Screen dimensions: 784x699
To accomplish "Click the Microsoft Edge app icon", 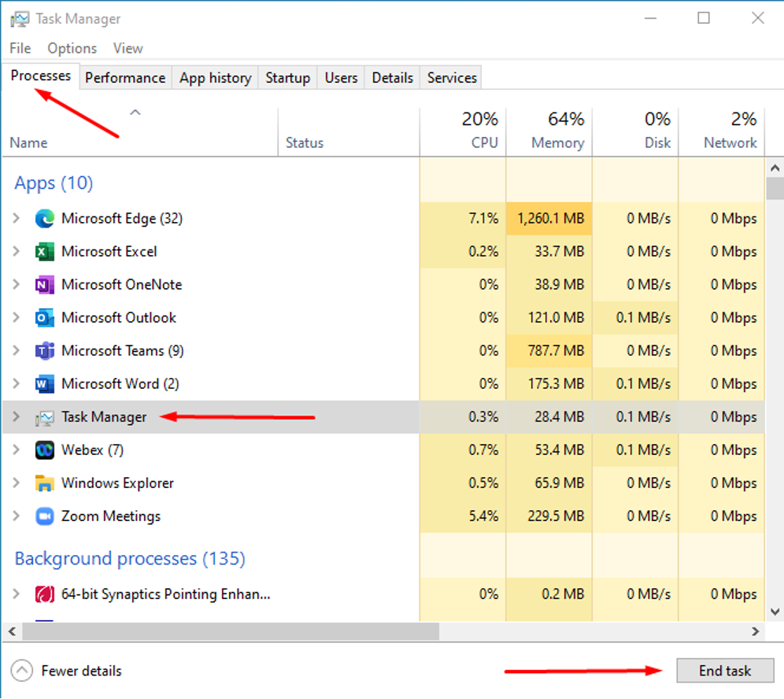I will click(45, 219).
